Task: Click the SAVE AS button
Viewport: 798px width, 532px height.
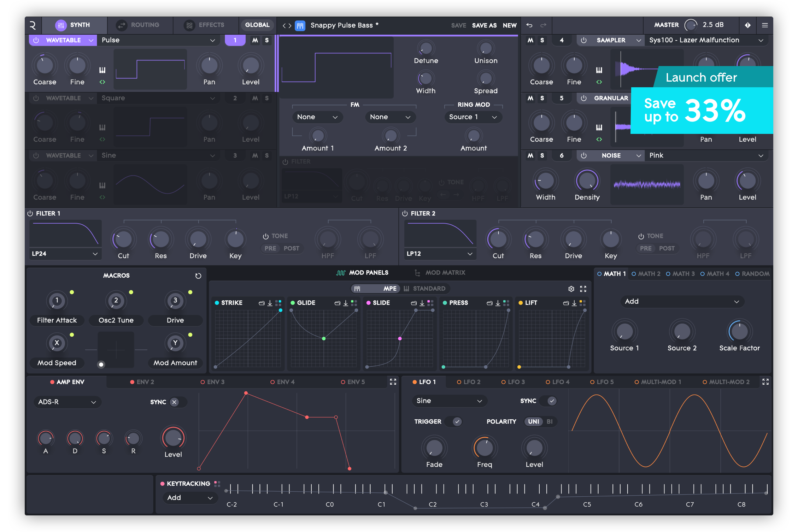Action: tap(484, 25)
